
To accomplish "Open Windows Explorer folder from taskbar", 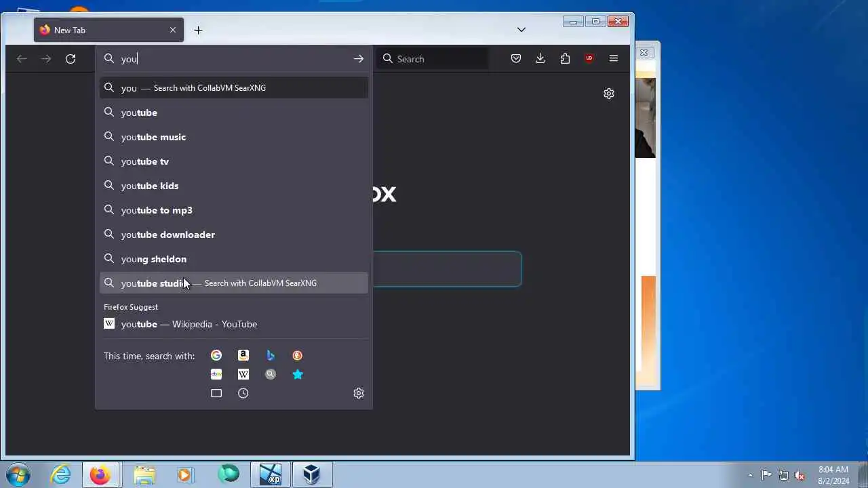I will (144, 474).
